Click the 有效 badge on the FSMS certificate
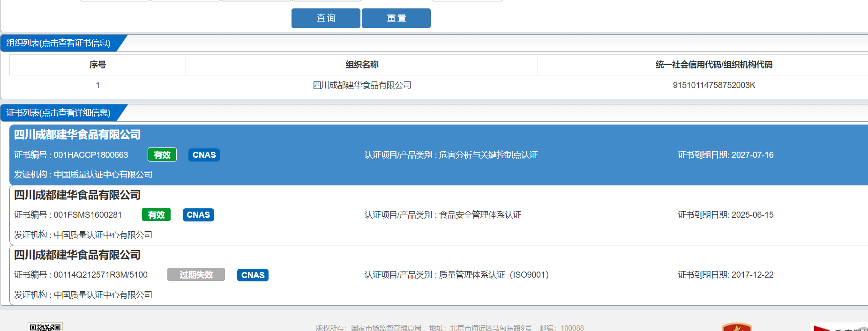Image resolution: width=868 pixels, height=331 pixels. (156, 215)
